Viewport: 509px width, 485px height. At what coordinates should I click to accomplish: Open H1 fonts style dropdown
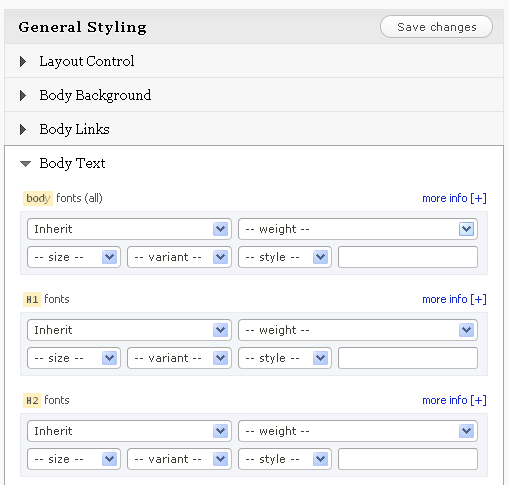click(285, 358)
